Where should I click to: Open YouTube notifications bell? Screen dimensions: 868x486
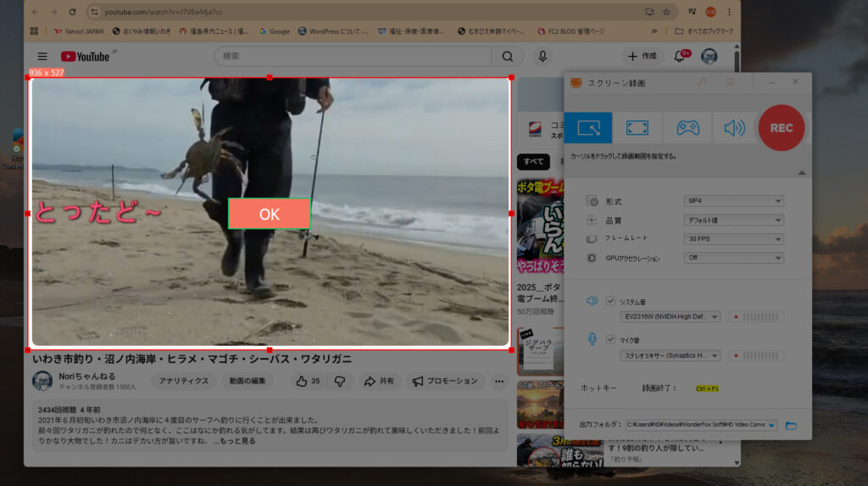[680, 56]
